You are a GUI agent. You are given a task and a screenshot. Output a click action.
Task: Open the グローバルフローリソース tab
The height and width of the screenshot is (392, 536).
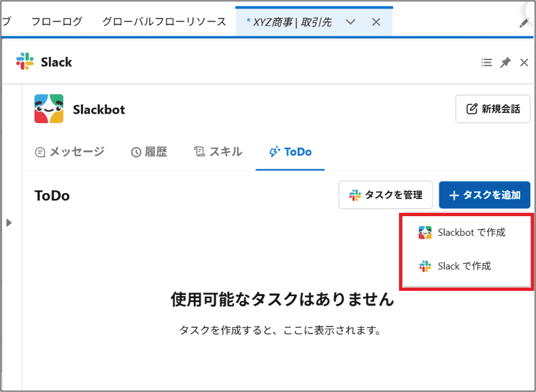[x=164, y=22]
